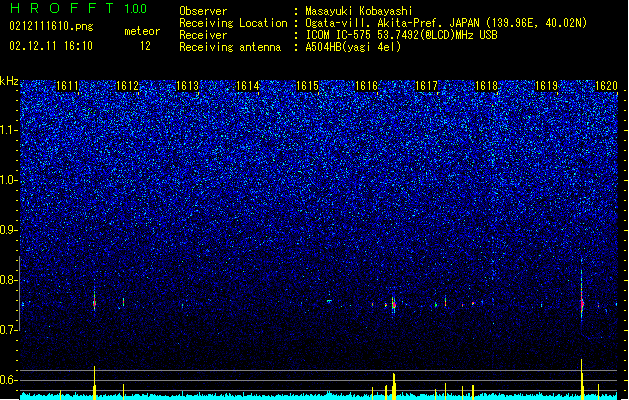Click the kHz axis unit label
The width and height of the screenshot is (629, 400).
pyautogui.click(x=9, y=81)
